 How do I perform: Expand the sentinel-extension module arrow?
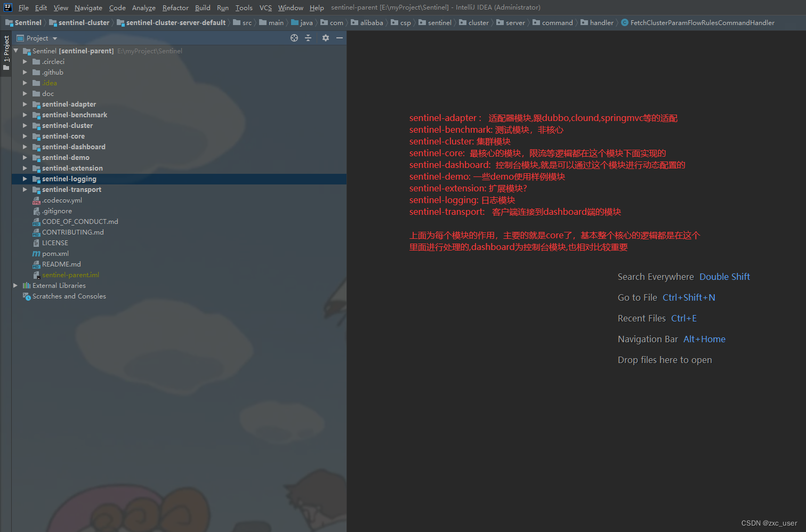(x=25, y=168)
